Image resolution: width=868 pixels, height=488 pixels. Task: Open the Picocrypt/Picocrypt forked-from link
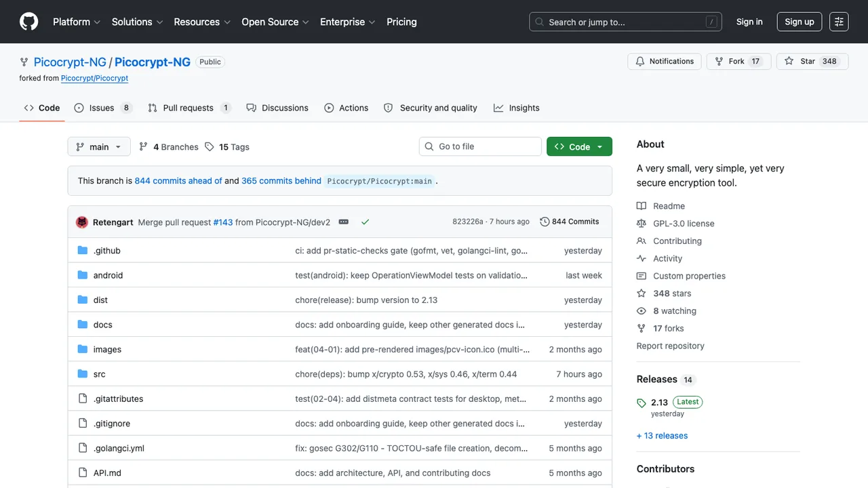94,78
